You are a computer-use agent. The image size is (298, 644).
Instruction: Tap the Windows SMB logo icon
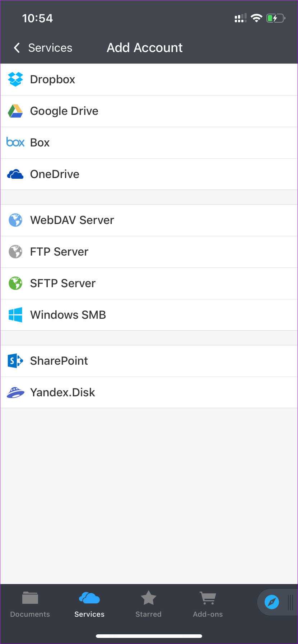coord(15,315)
